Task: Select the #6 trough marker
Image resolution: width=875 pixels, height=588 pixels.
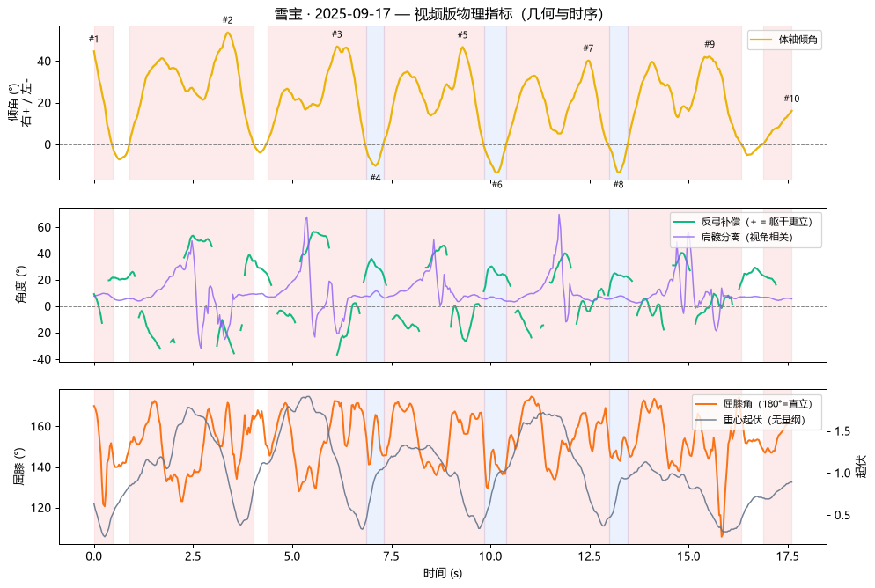Action: pyautogui.click(x=496, y=185)
